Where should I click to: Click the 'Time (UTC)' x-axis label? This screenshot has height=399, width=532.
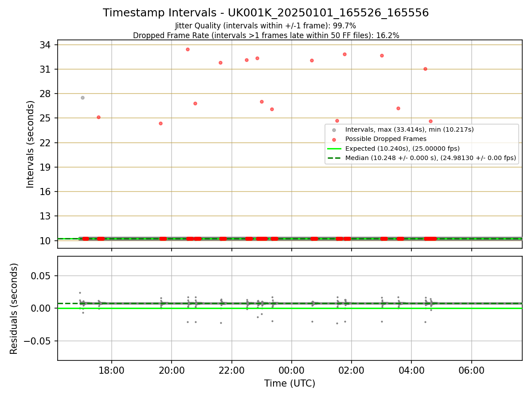(x=289, y=383)
